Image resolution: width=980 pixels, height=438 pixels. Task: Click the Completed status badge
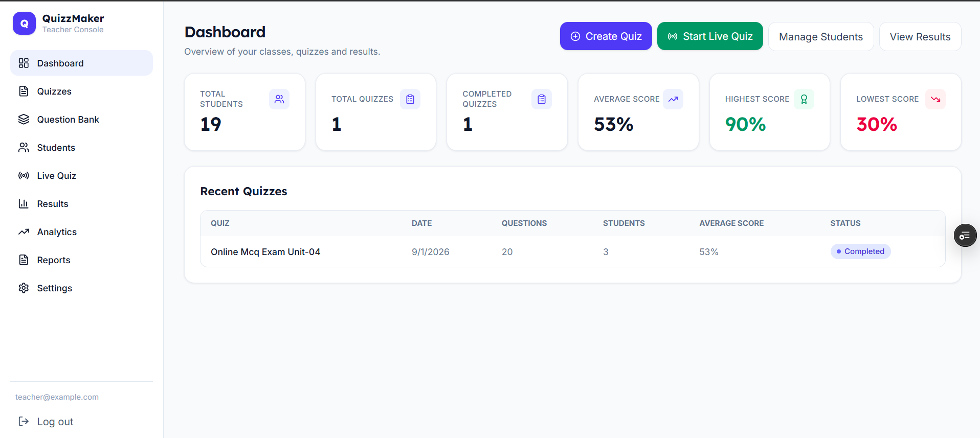[x=860, y=251]
